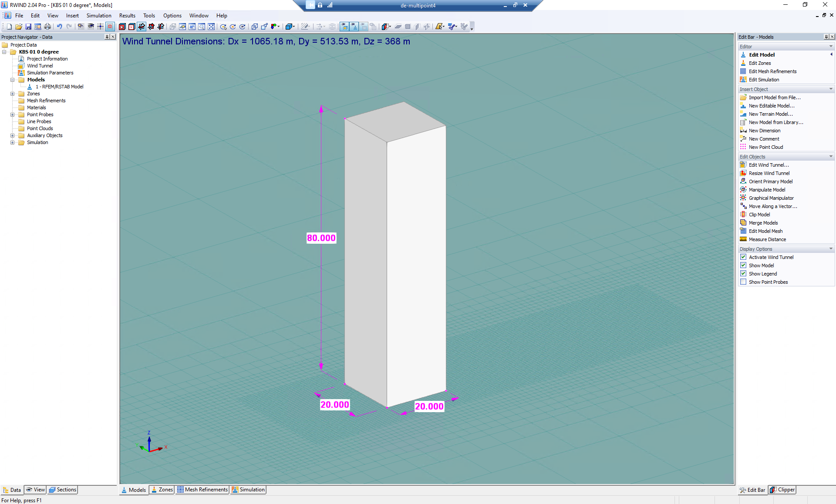The width and height of the screenshot is (836, 504).
Task: Click the 'New Terrain Model' icon
Action: click(x=743, y=114)
